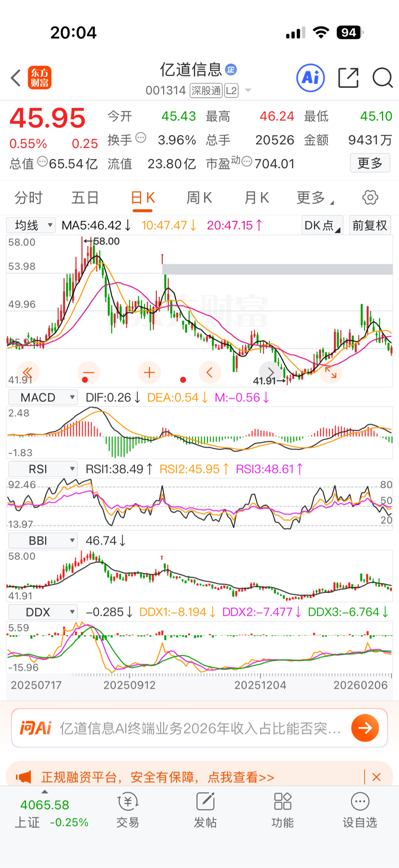The image size is (399, 868).
Task: Tap 设自选 in bottom bar
Action: pyautogui.click(x=360, y=810)
